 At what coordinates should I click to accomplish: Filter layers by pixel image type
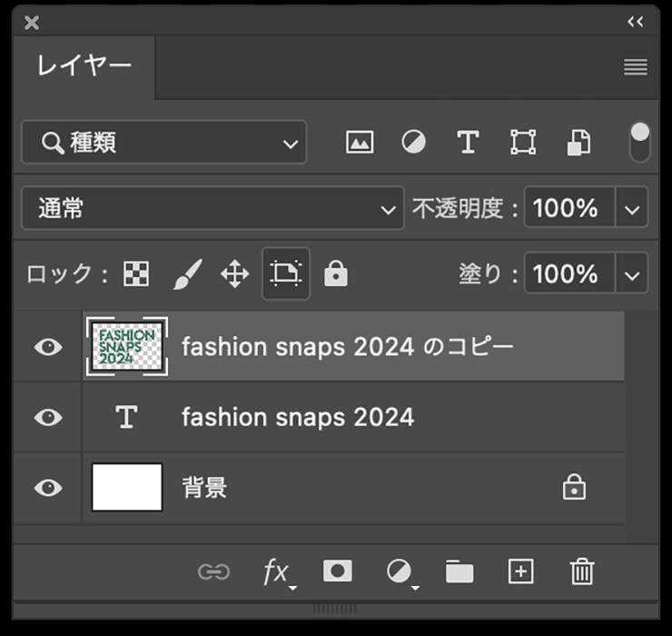pos(360,143)
